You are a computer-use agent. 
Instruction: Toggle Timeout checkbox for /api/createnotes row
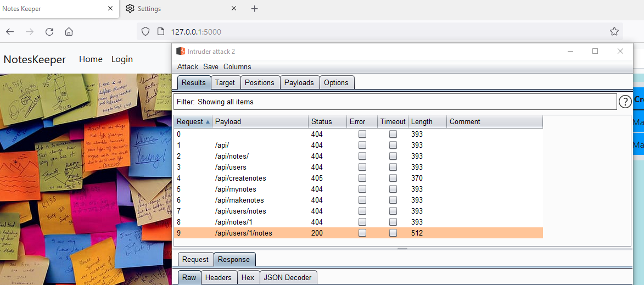[x=393, y=178]
